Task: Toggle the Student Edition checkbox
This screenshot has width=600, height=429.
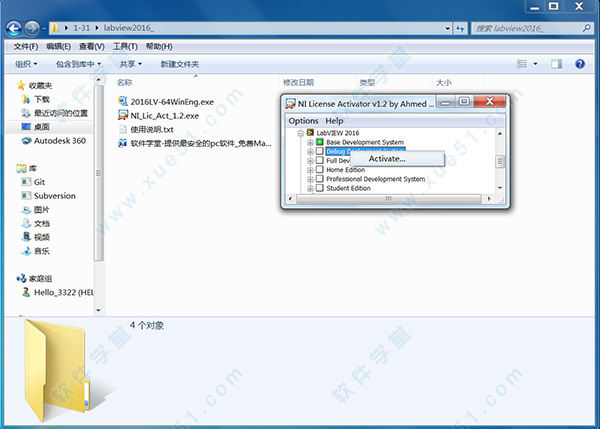Action: click(x=320, y=188)
